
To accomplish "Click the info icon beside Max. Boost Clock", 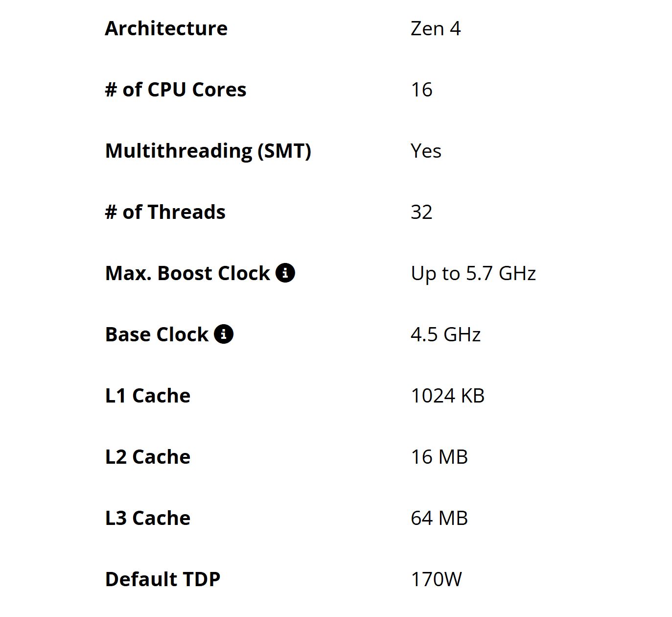I will (285, 273).
